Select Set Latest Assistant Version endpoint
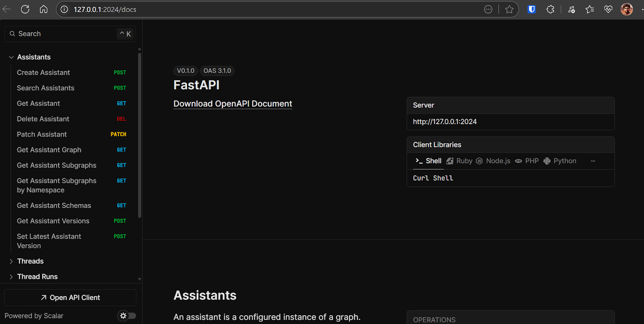 pos(72,241)
